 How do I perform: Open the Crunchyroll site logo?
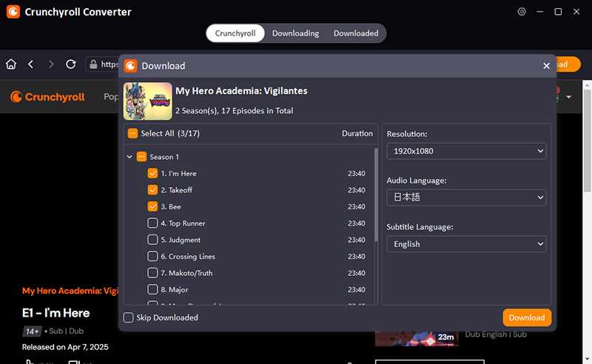pos(47,97)
